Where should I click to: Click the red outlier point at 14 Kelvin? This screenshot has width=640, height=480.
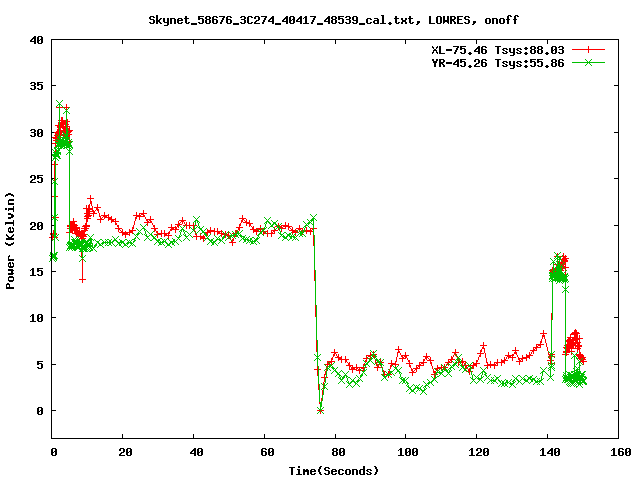pyautogui.click(x=82, y=280)
